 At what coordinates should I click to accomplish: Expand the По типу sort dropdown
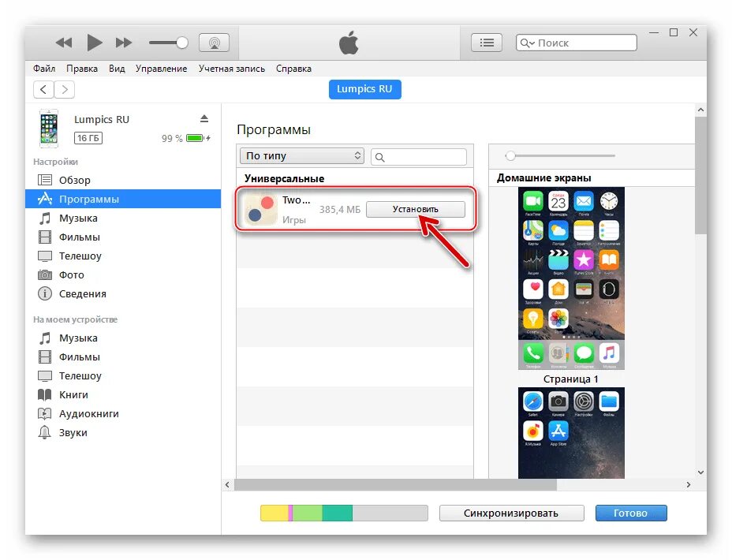coord(302,156)
